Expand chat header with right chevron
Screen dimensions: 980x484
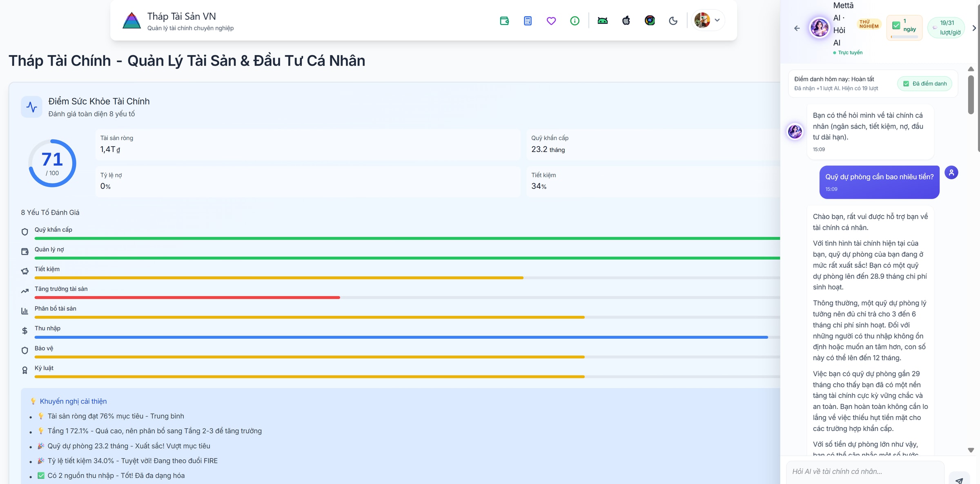pos(974,28)
